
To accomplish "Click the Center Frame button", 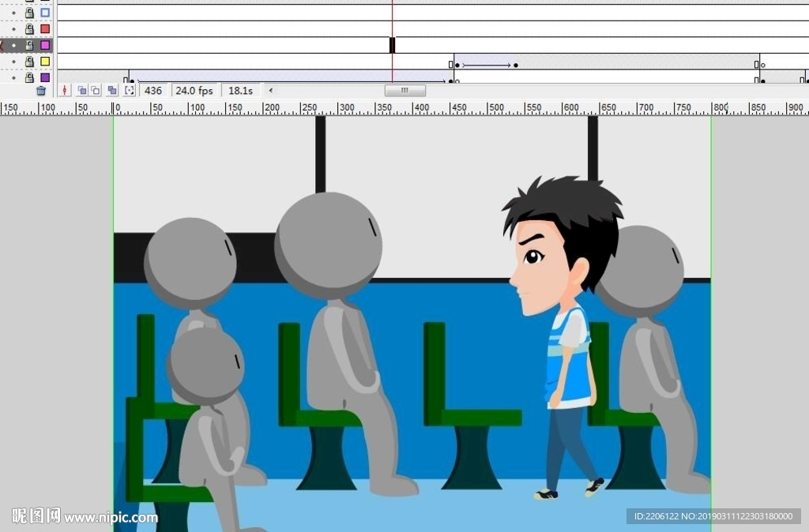I will point(65,91).
